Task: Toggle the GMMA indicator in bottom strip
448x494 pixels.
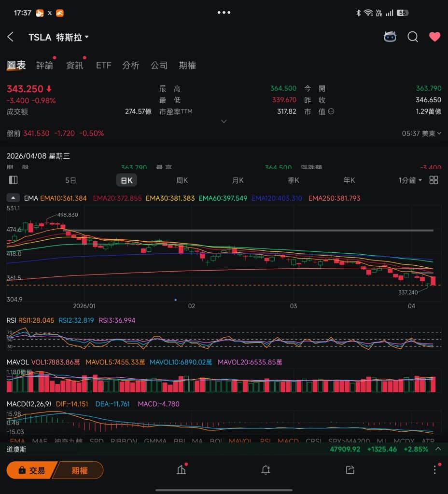Action: (155, 441)
